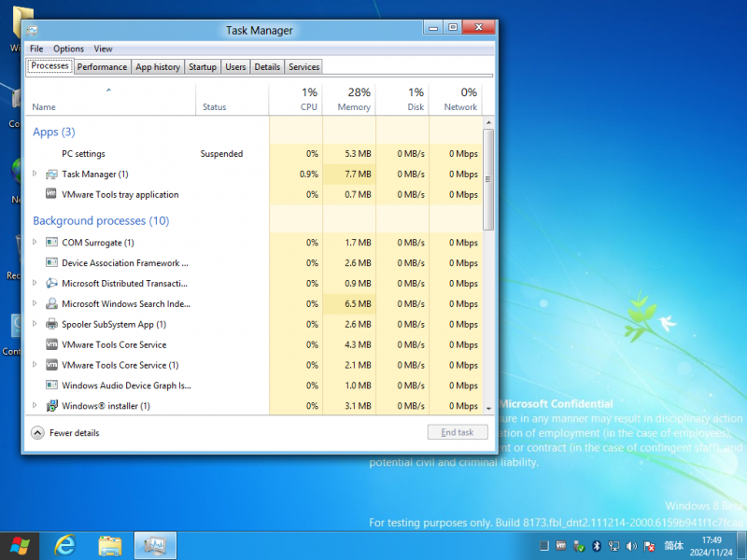
Task: Click the process list scroll down arrow
Action: tap(488, 409)
